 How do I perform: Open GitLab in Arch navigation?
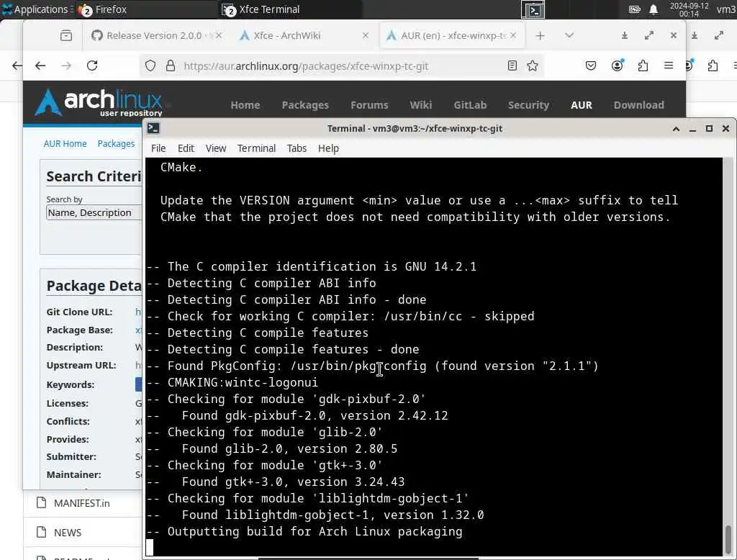click(x=470, y=105)
